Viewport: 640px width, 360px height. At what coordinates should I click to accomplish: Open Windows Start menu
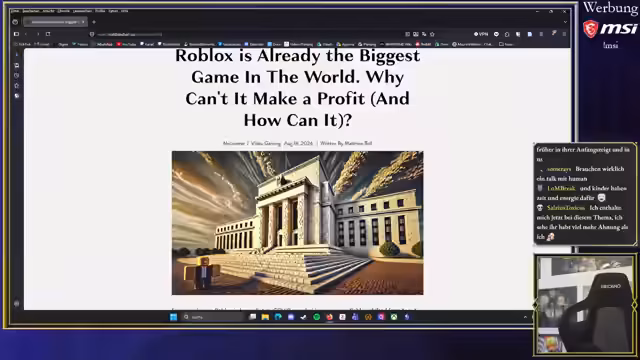point(173,317)
